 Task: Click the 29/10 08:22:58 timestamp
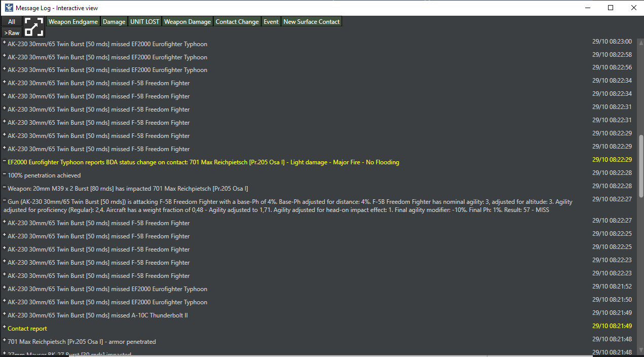(x=612, y=55)
